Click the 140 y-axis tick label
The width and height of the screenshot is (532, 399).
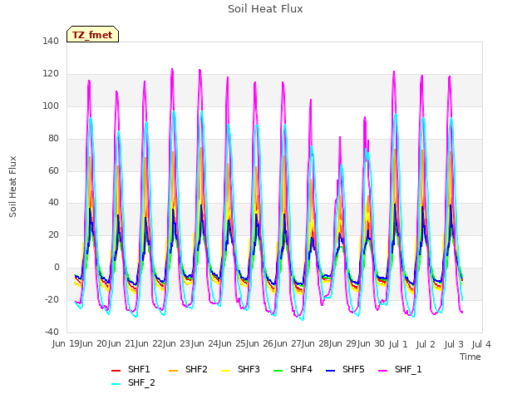(x=51, y=41)
